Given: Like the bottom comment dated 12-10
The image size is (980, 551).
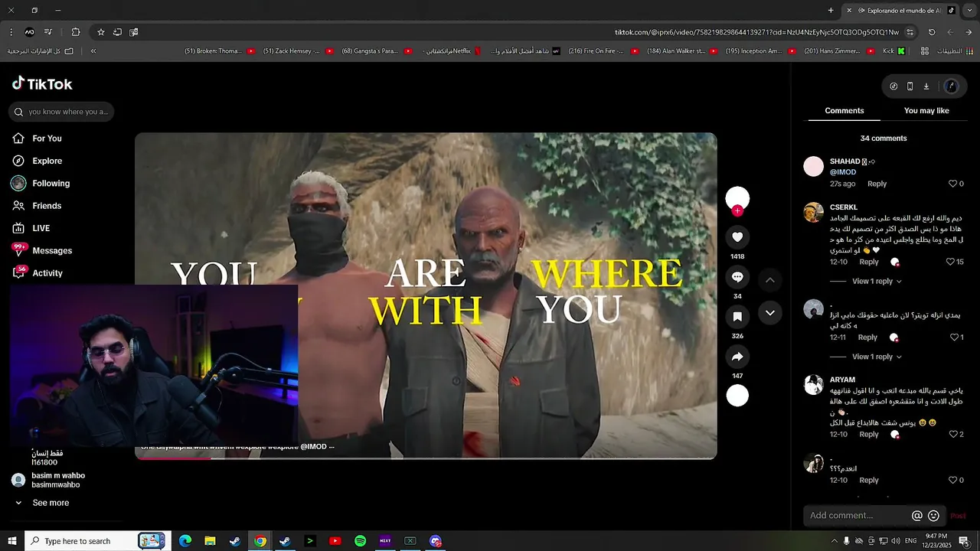Looking at the screenshot, I should (x=953, y=480).
